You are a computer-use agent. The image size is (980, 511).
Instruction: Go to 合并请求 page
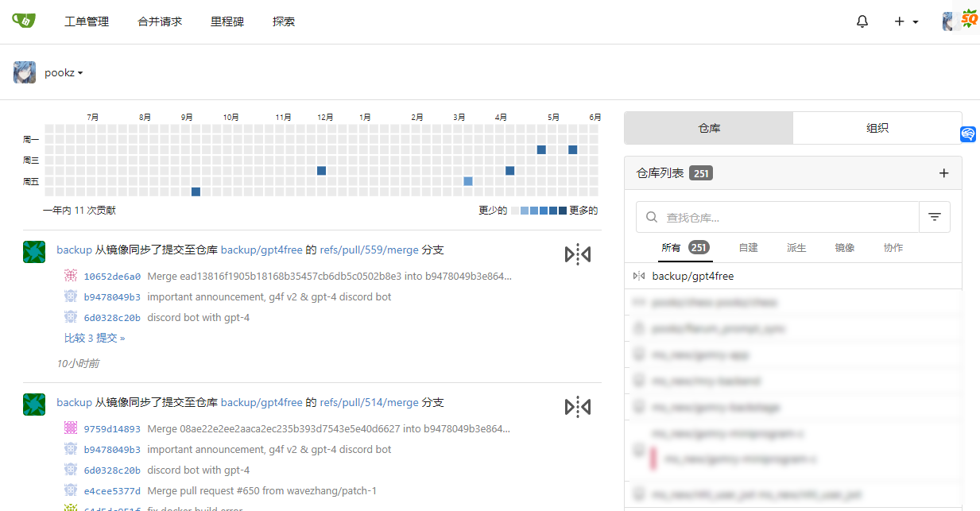160,21
